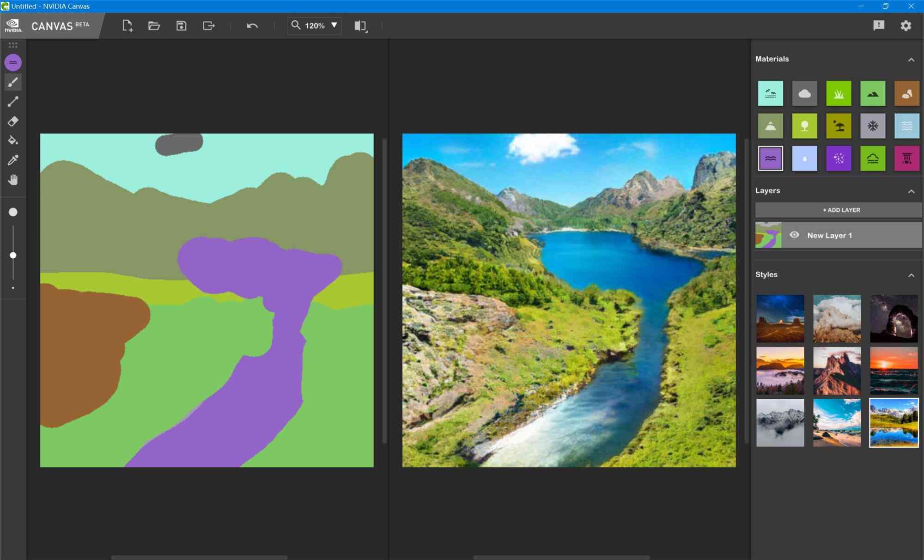924x560 pixels.
Task: Select the mountain landscape style thumbnail
Action: click(x=893, y=423)
